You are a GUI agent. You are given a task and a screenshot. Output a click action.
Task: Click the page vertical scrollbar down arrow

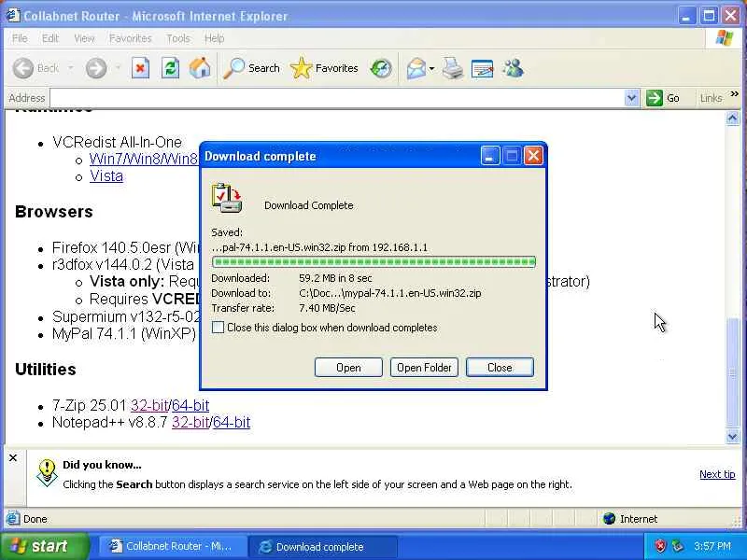pos(732,436)
